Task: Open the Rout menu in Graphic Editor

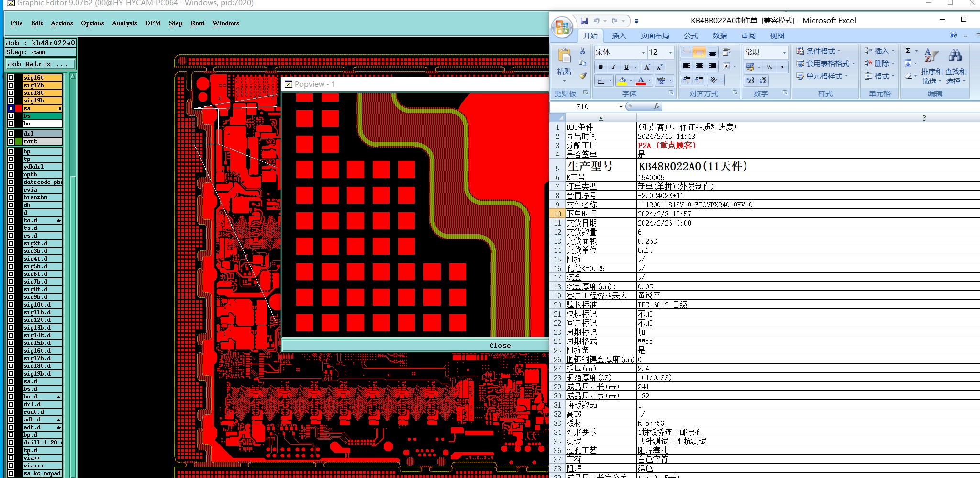Action: tap(198, 23)
